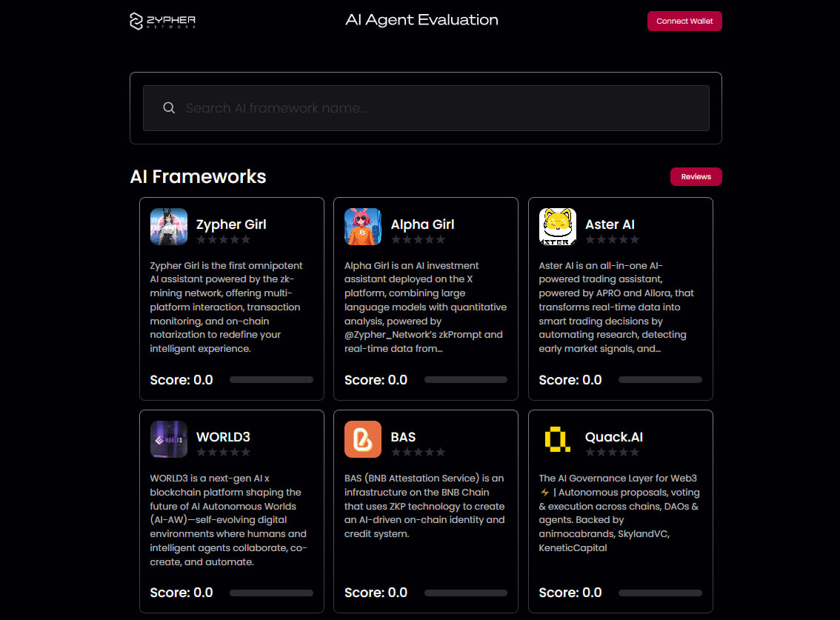
Task: Click Score: 0.0 on Alpha Girl card
Action: click(x=376, y=380)
